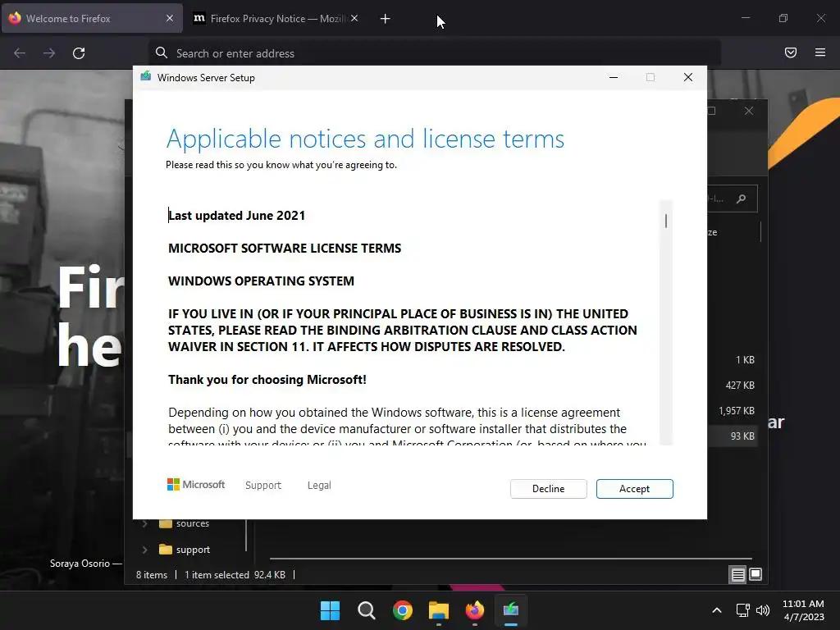This screenshot has height=630, width=840.
Task: Close the Windows Server Setup dialog
Action: pyautogui.click(x=688, y=78)
